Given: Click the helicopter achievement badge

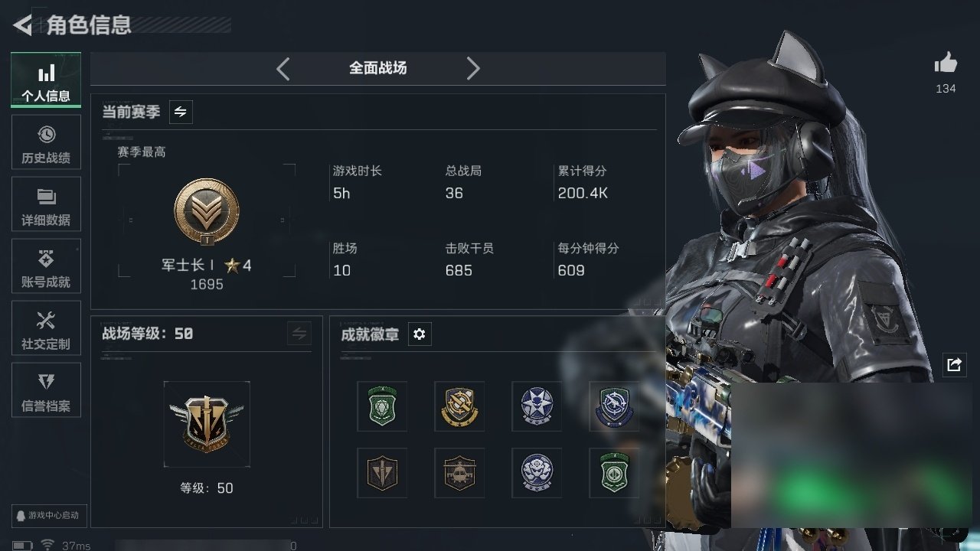Looking at the screenshot, I should click(x=459, y=473).
